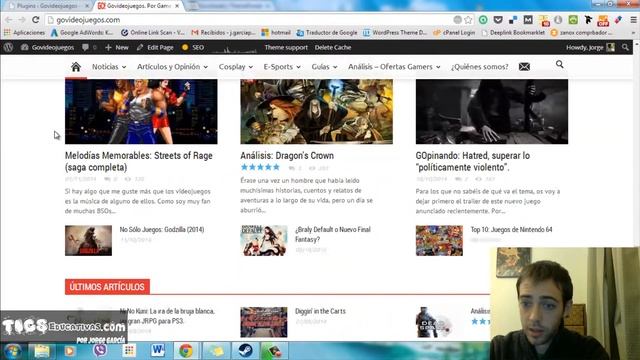Open sticky notes from the taskbar
Image resolution: width=640 pixels, height=360 pixels.
point(216,351)
